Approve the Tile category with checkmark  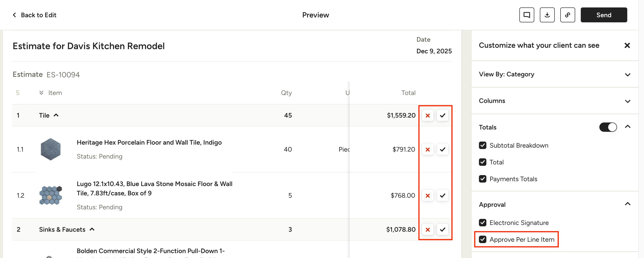click(442, 115)
